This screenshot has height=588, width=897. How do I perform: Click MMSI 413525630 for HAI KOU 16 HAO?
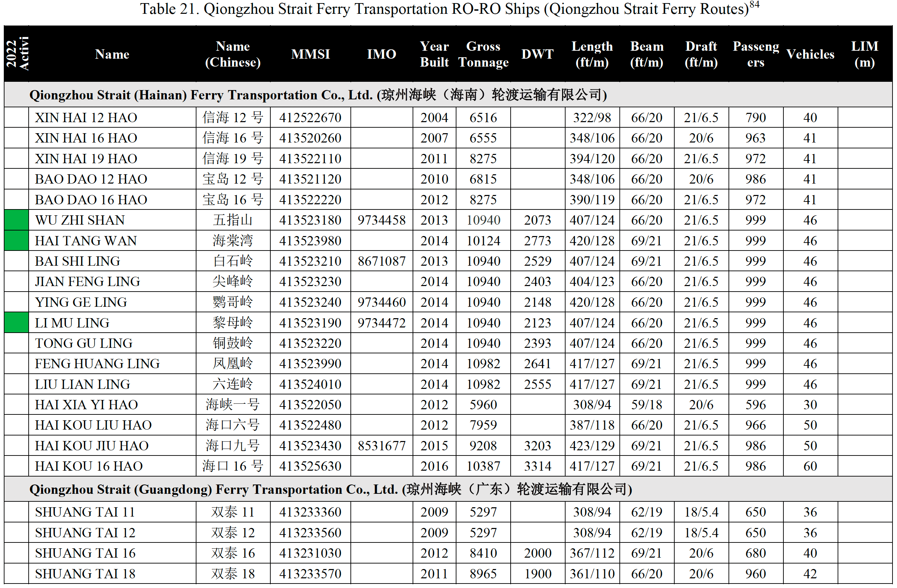310,466
